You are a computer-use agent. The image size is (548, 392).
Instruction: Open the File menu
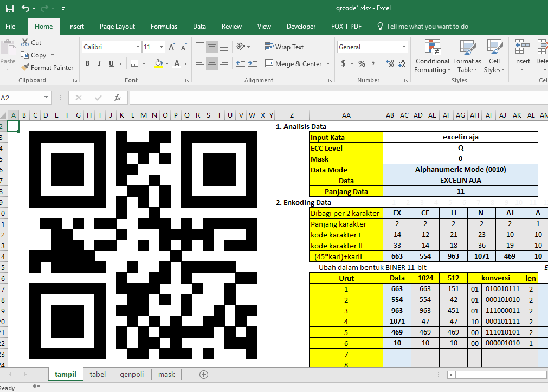10,27
